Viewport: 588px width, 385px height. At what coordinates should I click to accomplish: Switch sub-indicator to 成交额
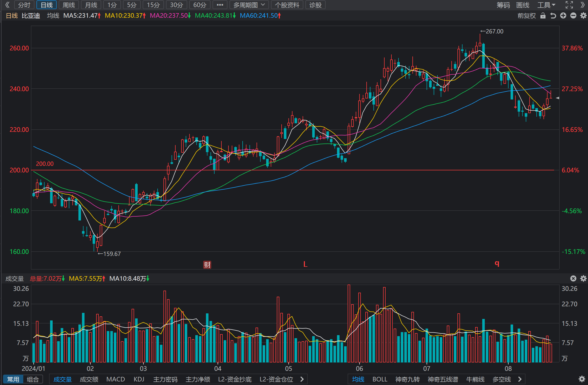click(89, 379)
